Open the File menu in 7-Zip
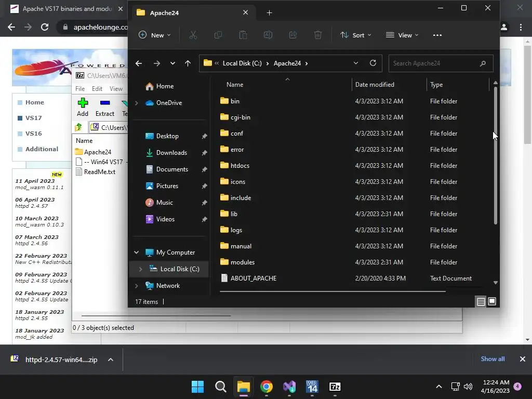The width and height of the screenshot is (532, 399). point(80,89)
